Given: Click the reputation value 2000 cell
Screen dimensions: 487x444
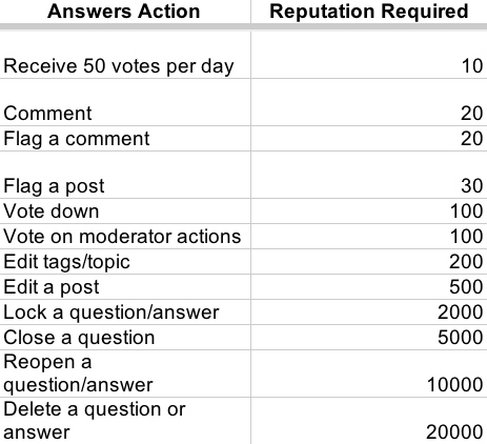Looking at the screenshot, I should coord(369,312).
